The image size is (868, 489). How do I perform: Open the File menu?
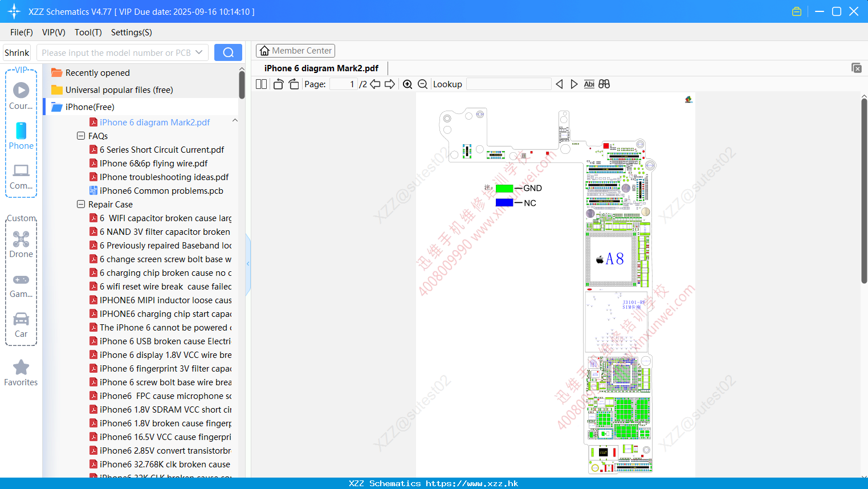pos(22,32)
